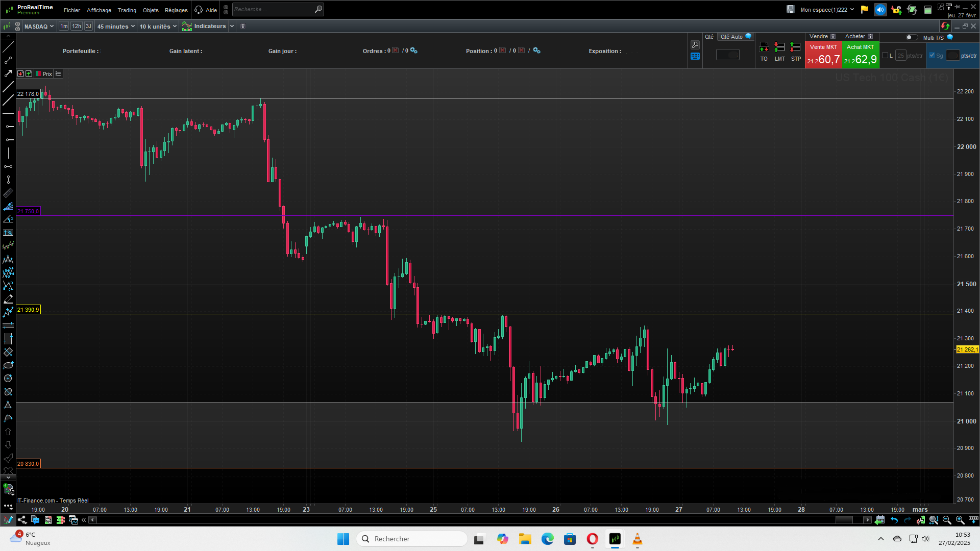
Task: Open the NASDAQ instrument dropdown
Action: [x=39, y=27]
